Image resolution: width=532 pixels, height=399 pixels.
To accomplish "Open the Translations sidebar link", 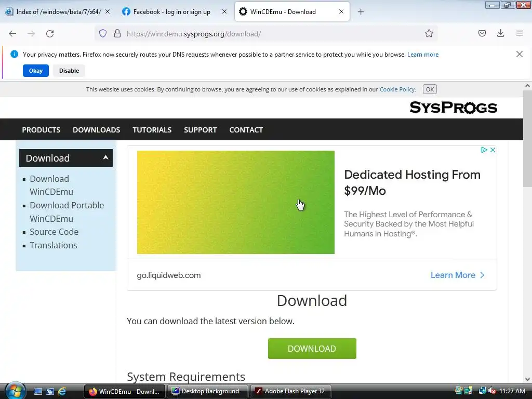I will (x=54, y=245).
